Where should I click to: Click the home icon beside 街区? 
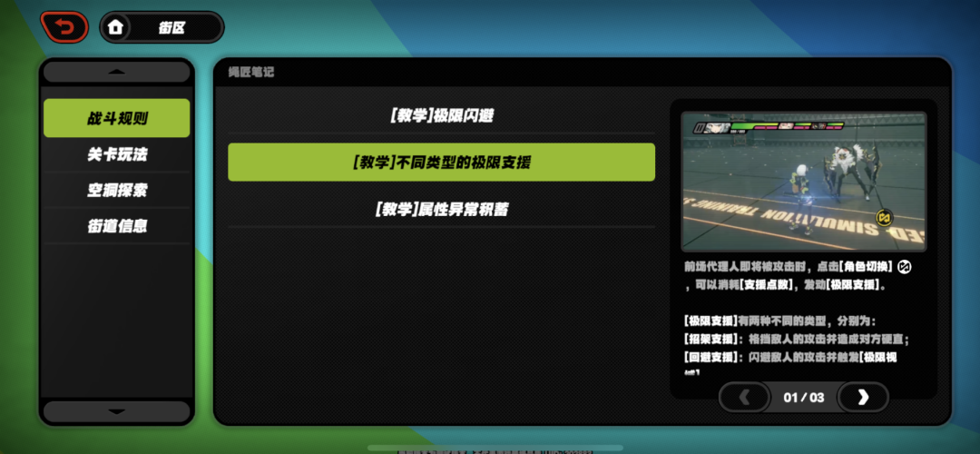[x=115, y=27]
